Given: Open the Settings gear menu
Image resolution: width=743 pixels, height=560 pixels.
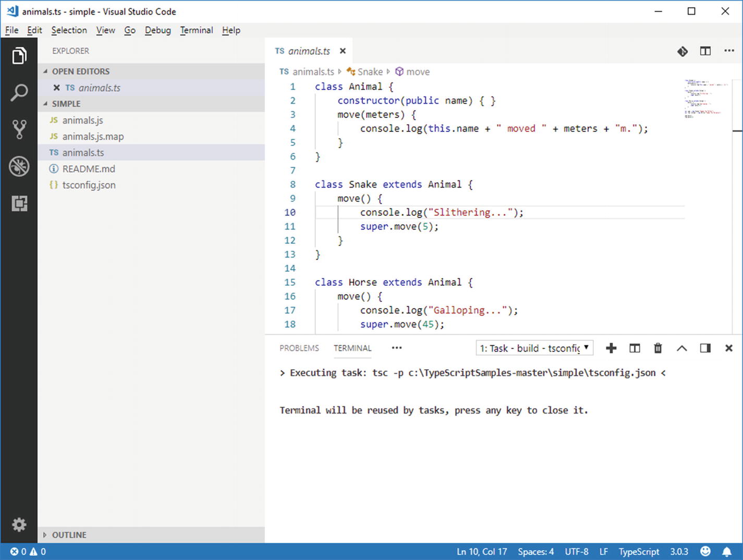Looking at the screenshot, I should tap(19, 525).
